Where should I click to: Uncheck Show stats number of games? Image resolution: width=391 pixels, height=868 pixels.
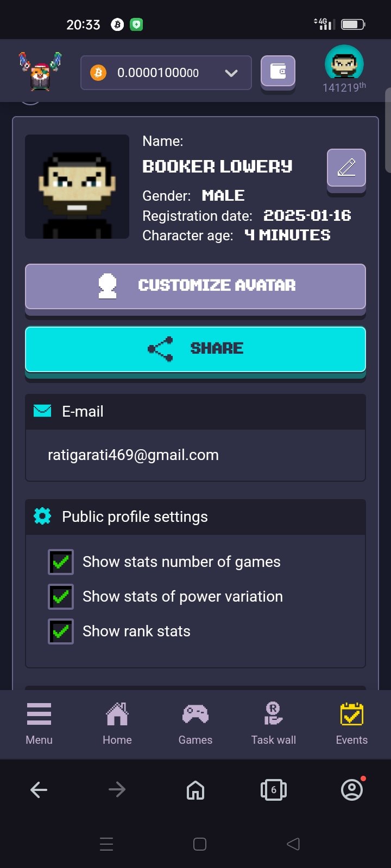(61, 562)
